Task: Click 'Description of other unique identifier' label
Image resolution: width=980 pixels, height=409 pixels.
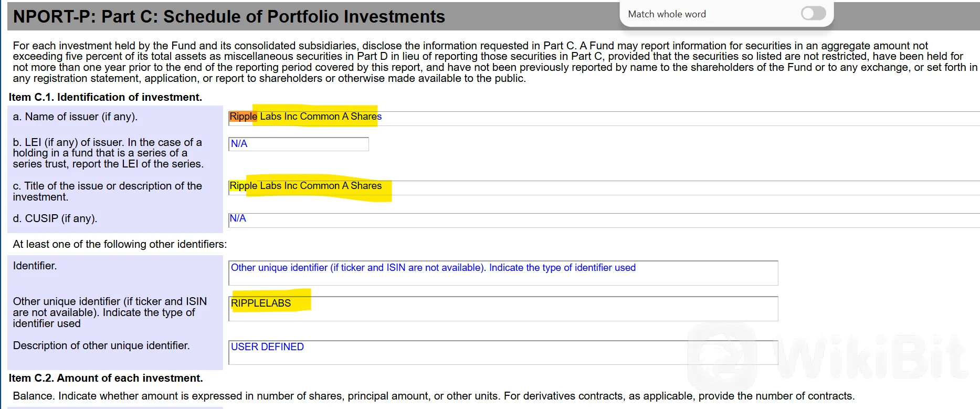Action: pos(101,345)
